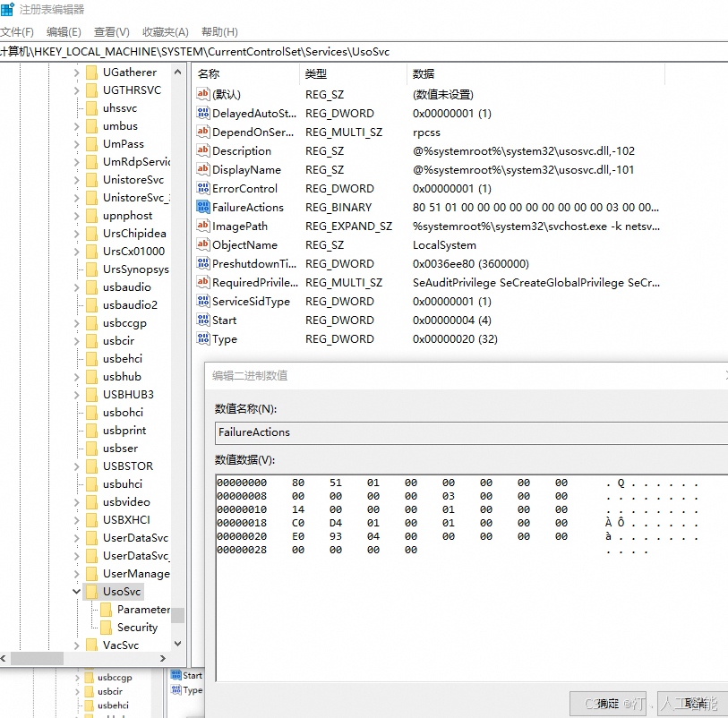This screenshot has width=728, height=718.
Task: Click the DelayedAutoStart DWORD value icon
Action: point(203,113)
